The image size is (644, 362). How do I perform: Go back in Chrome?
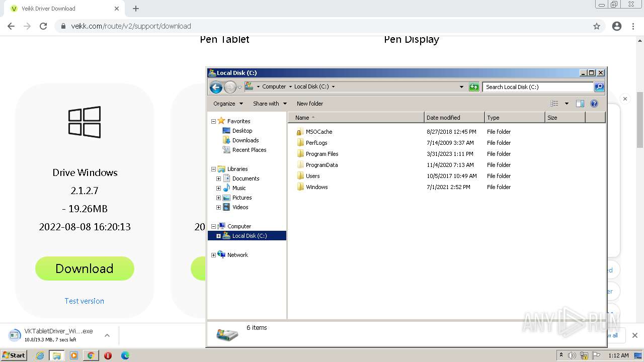pyautogui.click(x=11, y=26)
